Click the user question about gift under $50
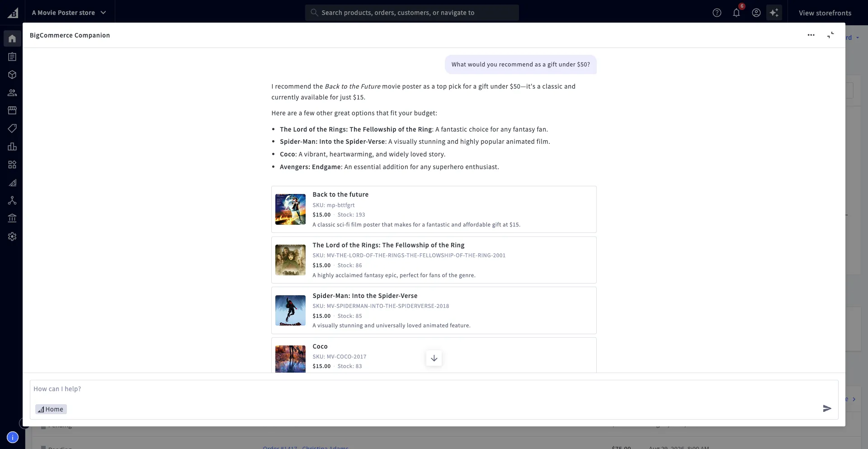The height and width of the screenshot is (449, 868). pyautogui.click(x=521, y=65)
